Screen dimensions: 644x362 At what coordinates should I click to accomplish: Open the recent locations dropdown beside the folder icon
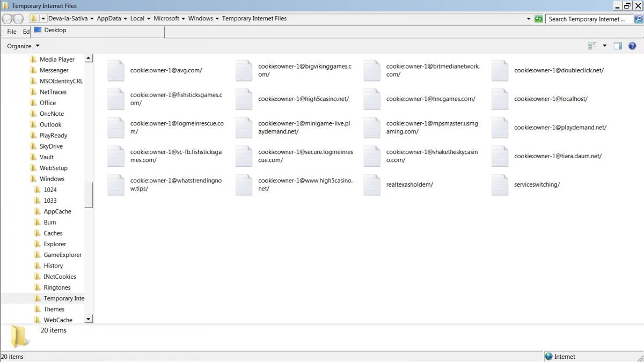point(43,19)
